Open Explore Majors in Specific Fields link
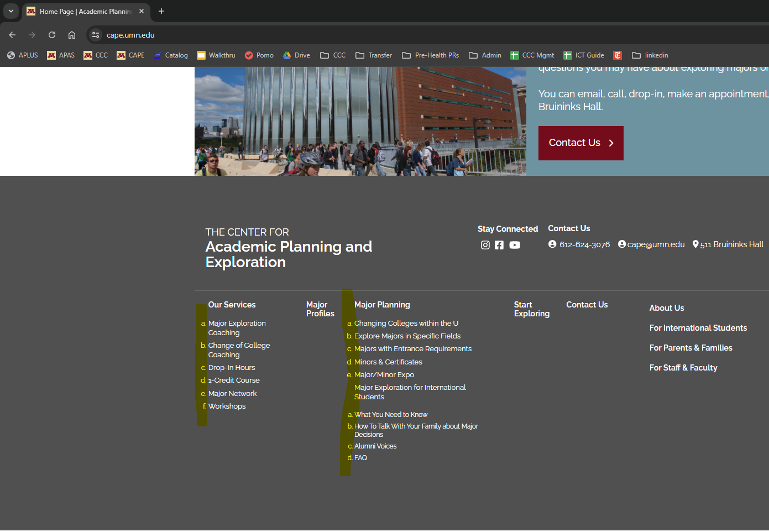 click(x=407, y=336)
